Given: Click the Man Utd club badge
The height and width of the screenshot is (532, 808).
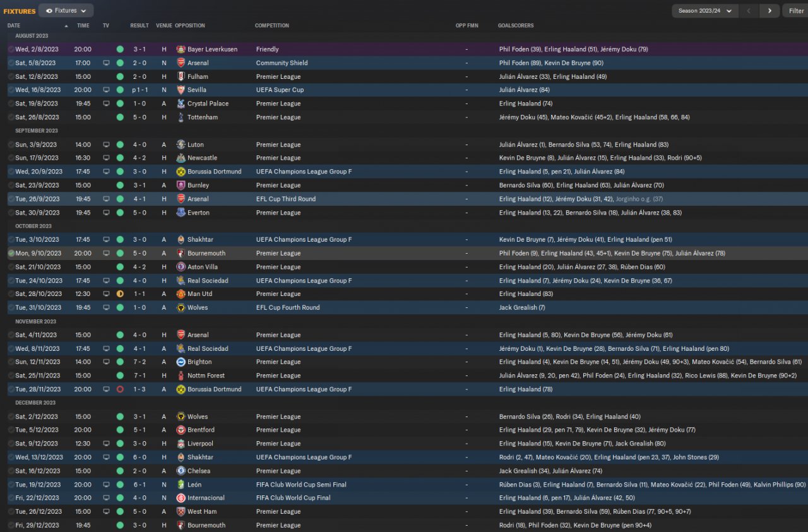Looking at the screenshot, I should pos(181,294).
